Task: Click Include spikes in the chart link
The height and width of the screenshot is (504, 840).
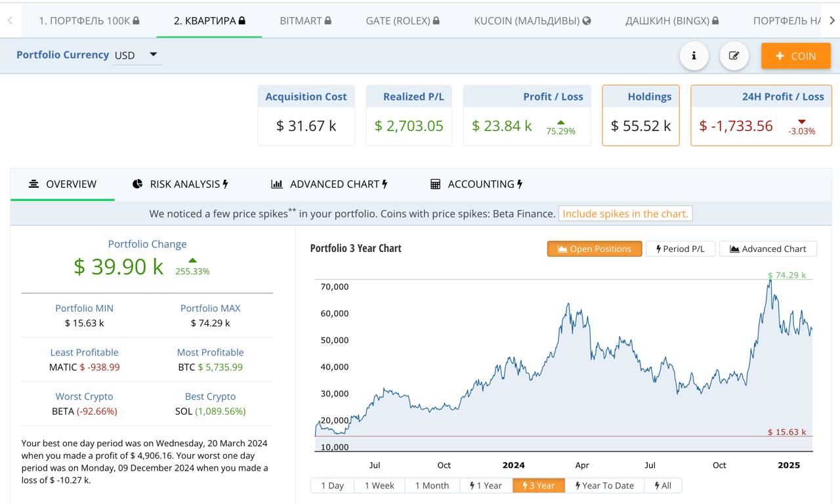Action: pyautogui.click(x=625, y=213)
